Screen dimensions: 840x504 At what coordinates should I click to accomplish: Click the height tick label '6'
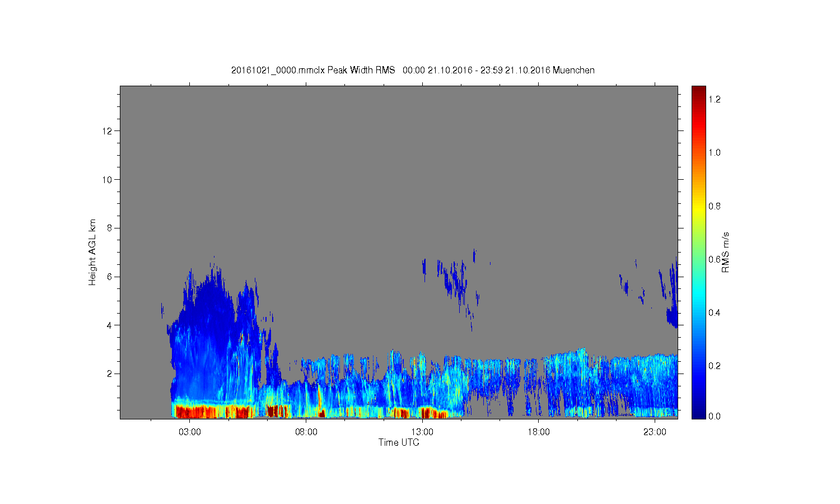point(110,277)
